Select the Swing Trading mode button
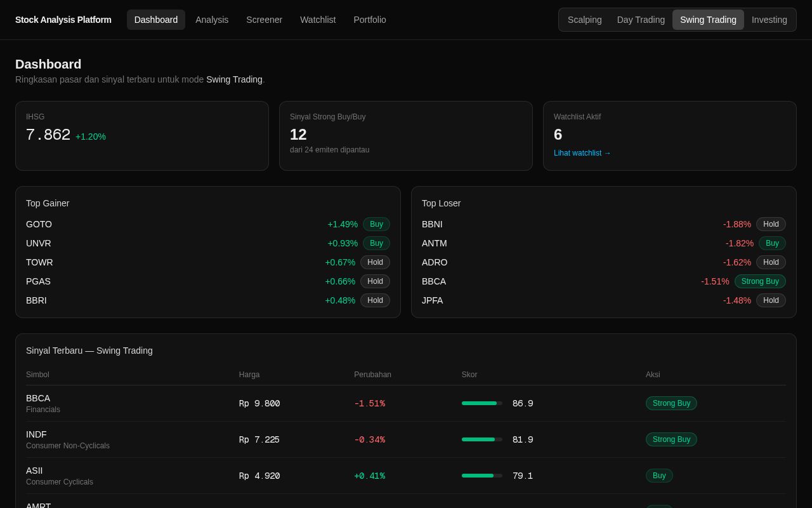 click(x=708, y=20)
